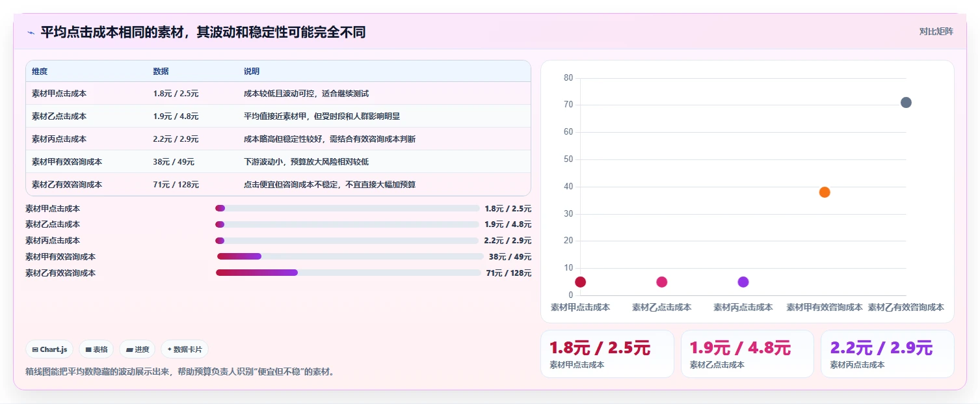The height and width of the screenshot is (404, 980).
Task: Select table cell 素材甲有效咨询成本
Action: pos(67,162)
